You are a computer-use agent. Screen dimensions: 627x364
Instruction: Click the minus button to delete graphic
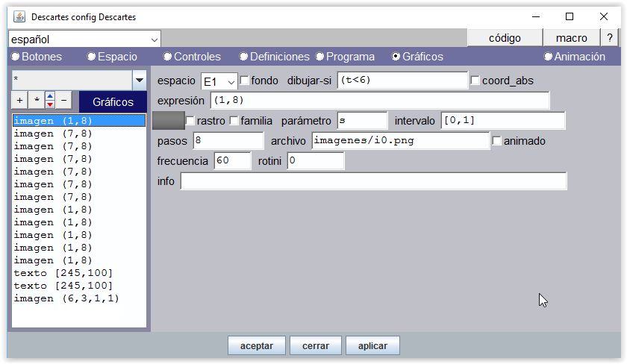tap(63, 100)
